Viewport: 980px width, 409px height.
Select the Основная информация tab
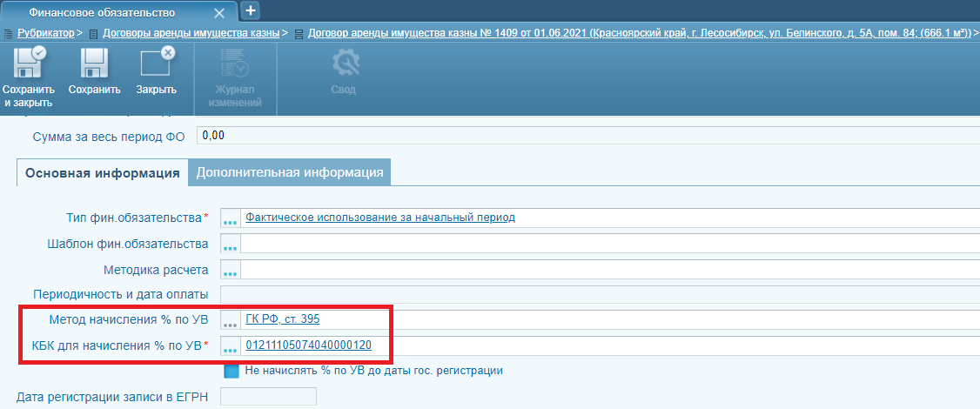(102, 172)
